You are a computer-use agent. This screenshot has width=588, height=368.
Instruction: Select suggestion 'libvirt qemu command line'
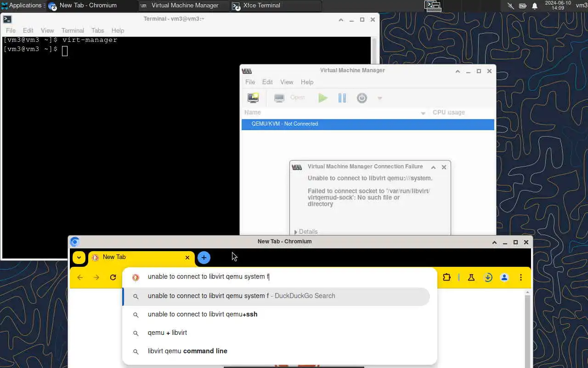click(276, 351)
